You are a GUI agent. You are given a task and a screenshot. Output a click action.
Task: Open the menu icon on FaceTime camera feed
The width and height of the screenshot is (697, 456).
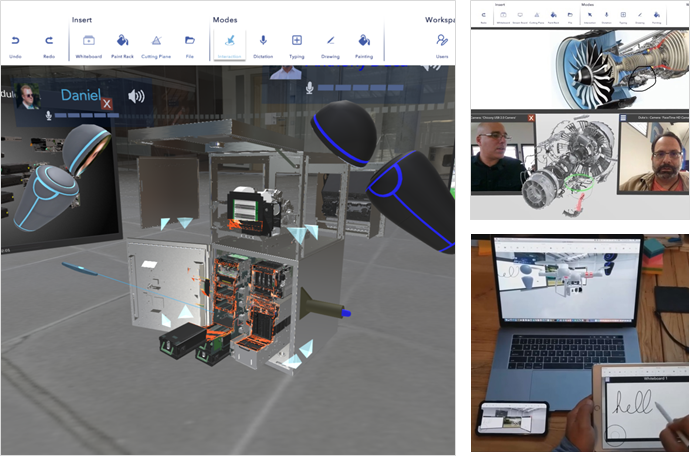point(623,118)
